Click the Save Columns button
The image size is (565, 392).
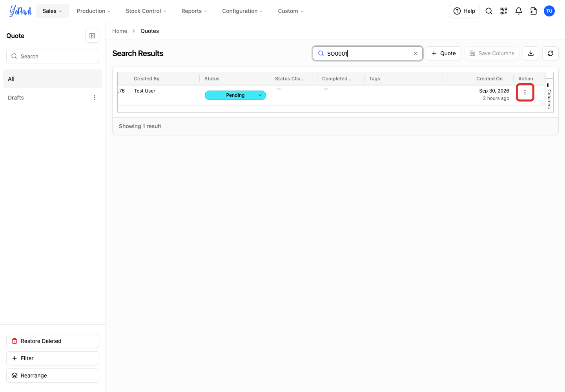[492, 53]
